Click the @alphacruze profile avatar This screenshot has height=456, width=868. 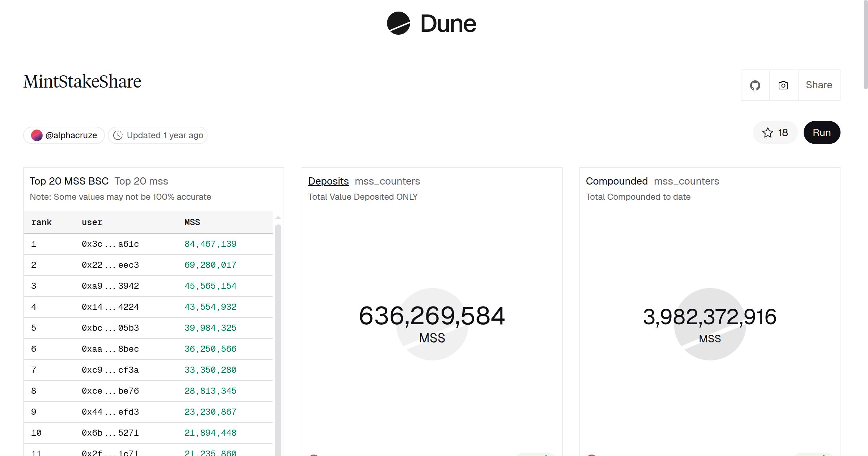(x=37, y=135)
